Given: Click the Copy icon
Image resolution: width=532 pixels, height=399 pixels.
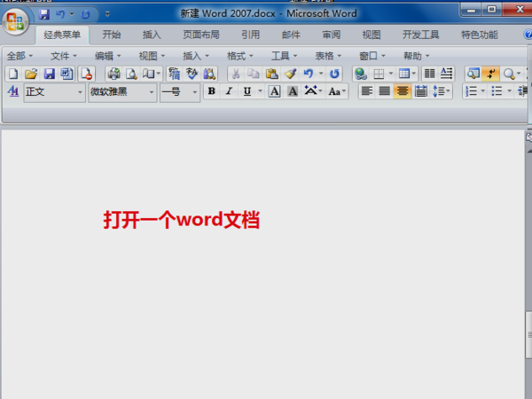Looking at the screenshot, I should [254, 74].
